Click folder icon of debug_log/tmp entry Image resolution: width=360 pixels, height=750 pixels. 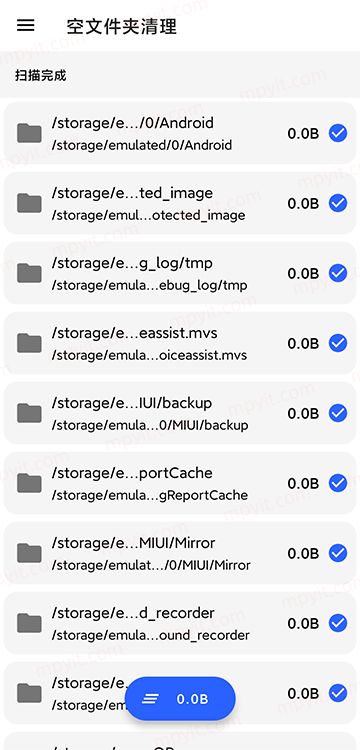click(x=29, y=273)
